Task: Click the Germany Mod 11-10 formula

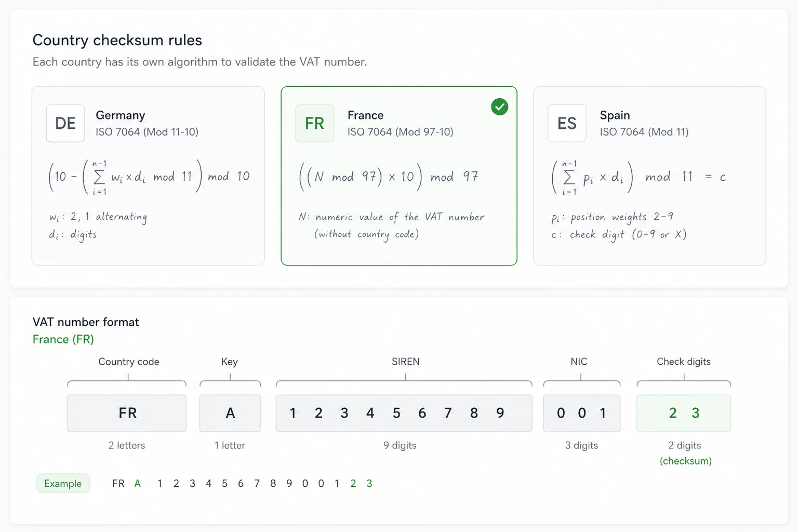Action: [x=149, y=177]
